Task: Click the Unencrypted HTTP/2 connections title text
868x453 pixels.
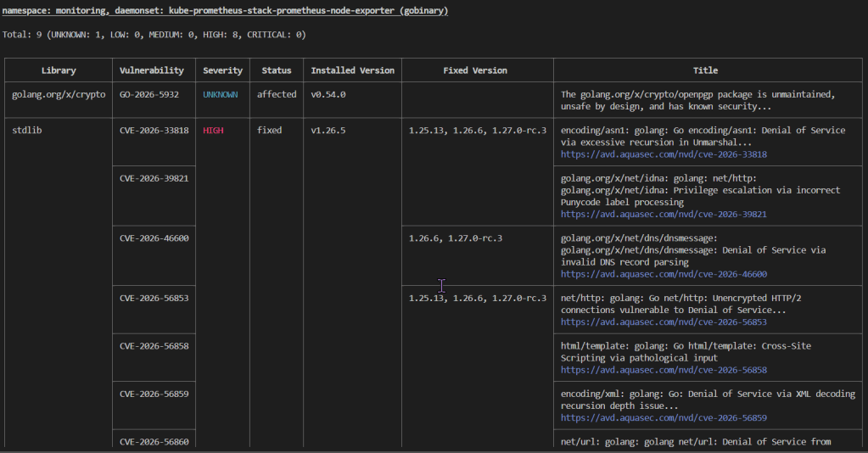Action: coord(680,304)
